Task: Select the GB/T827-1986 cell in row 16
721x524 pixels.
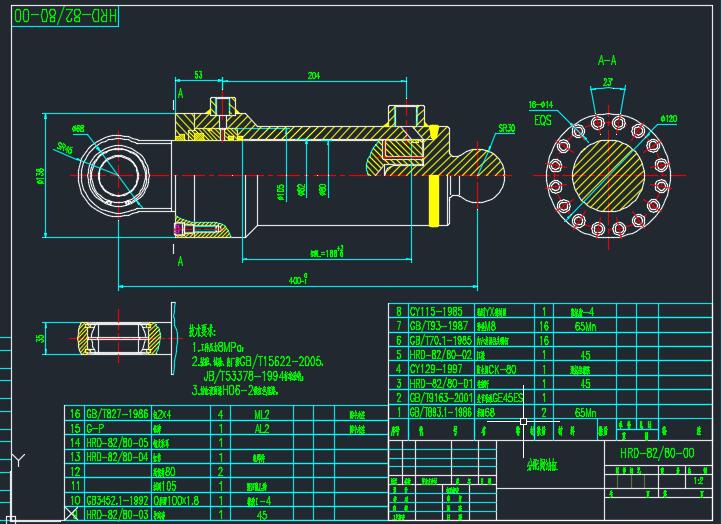Action: coord(117,414)
